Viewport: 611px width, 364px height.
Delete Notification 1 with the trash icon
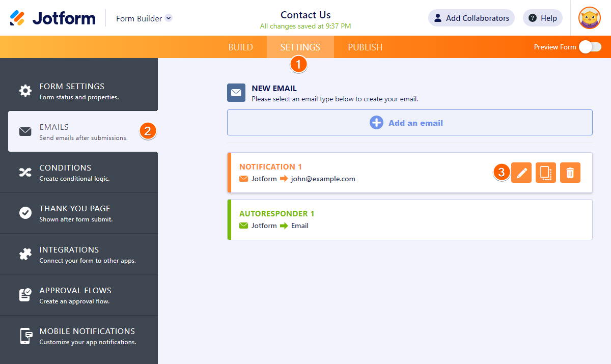[570, 173]
